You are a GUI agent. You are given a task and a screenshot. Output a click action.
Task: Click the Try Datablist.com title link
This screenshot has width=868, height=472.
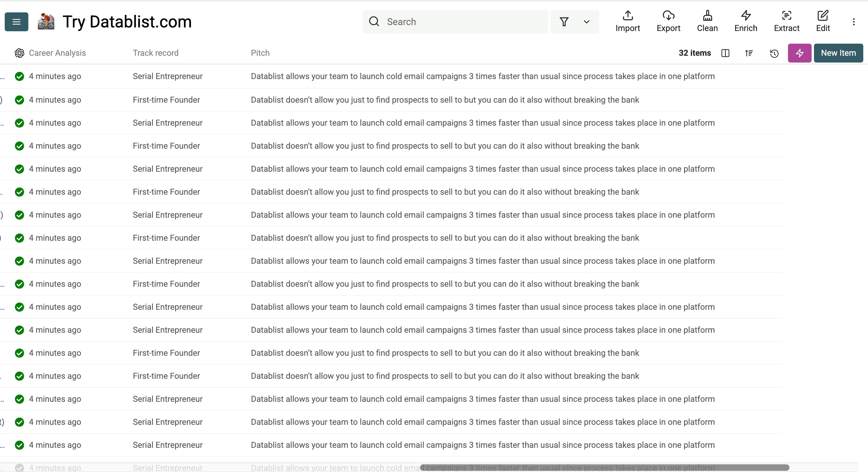[127, 22]
